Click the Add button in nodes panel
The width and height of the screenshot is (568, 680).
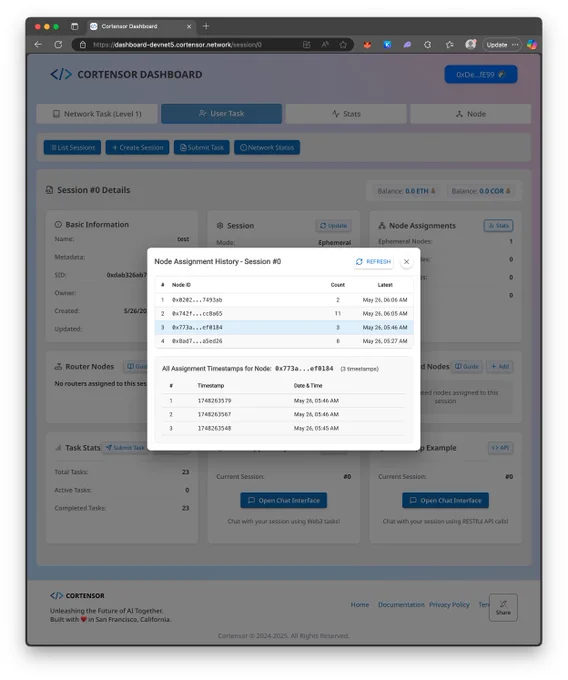500,366
